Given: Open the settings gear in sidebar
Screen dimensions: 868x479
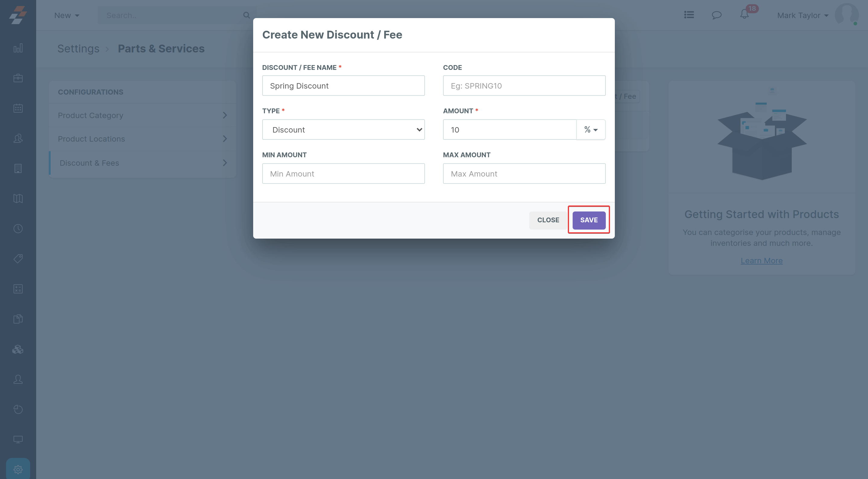Looking at the screenshot, I should tap(18, 469).
